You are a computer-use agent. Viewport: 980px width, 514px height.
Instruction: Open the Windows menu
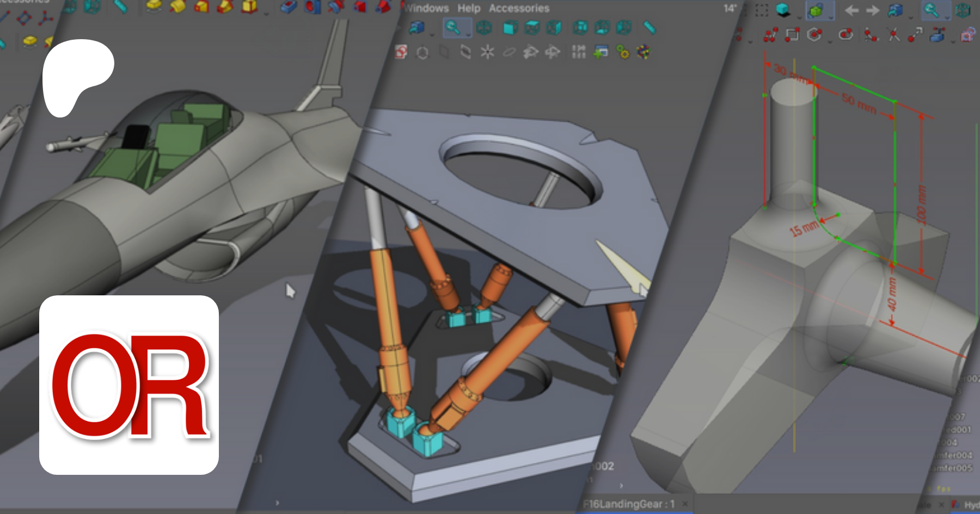coord(427,8)
